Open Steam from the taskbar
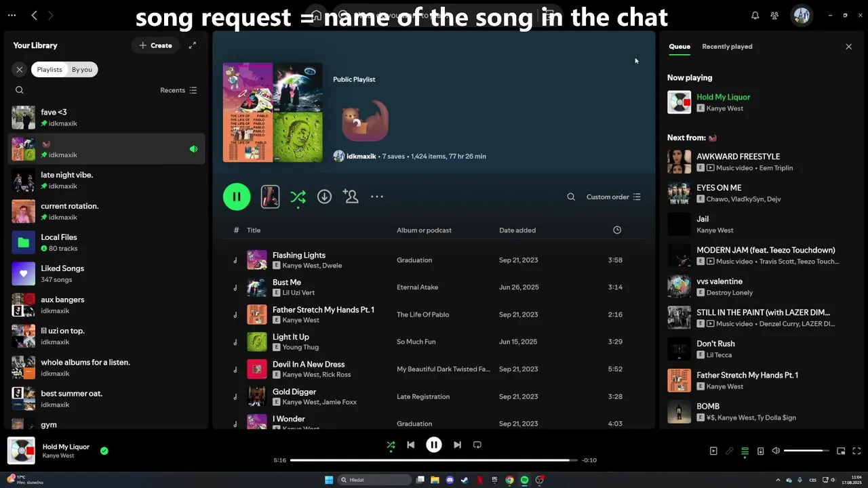 465,480
